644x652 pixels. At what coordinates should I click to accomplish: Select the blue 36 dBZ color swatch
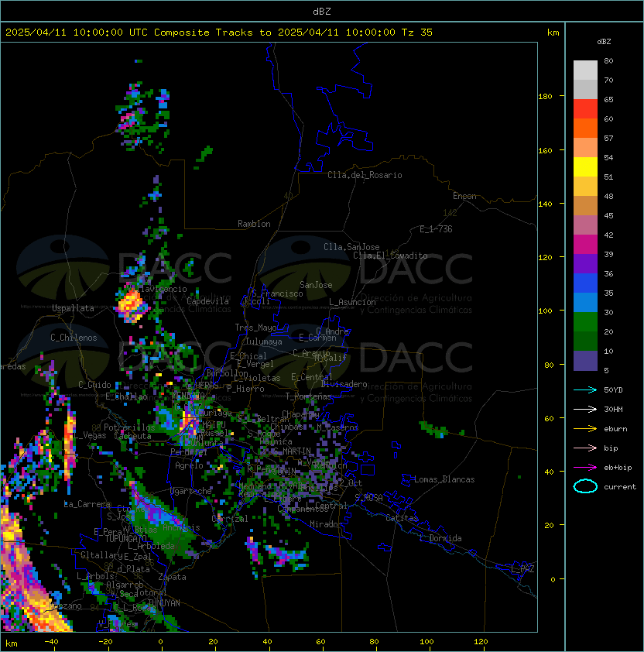[x=585, y=283]
